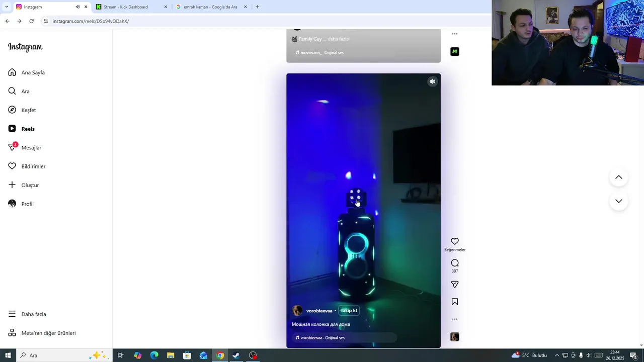This screenshot has width=644, height=362.
Task: Open Profil page from sidebar
Action: click(x=21, y=204)
